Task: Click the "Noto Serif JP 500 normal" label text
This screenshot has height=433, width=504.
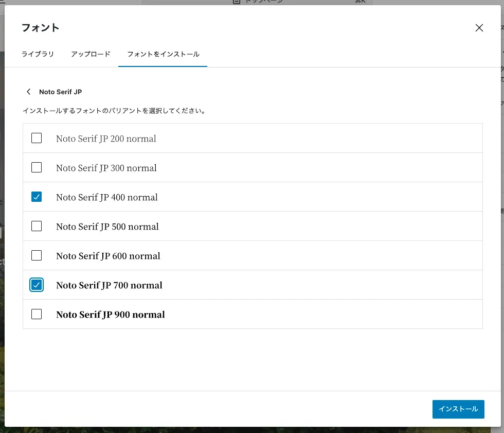Action: click(107, 227)
